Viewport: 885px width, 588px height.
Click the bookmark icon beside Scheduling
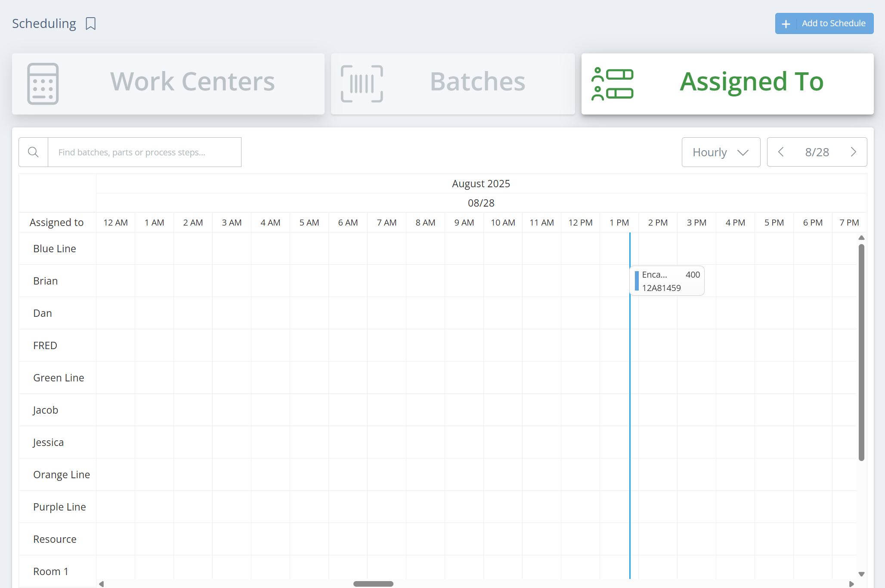(90, 24)
